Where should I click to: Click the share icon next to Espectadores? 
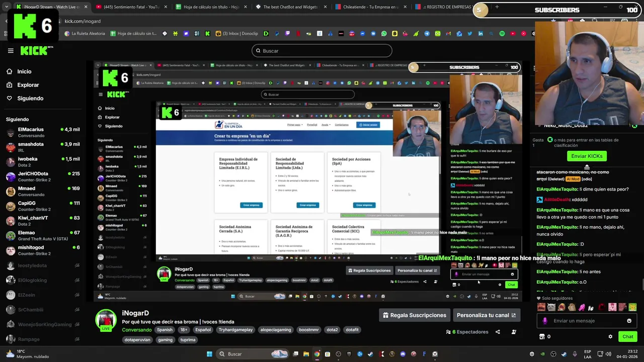498,332
